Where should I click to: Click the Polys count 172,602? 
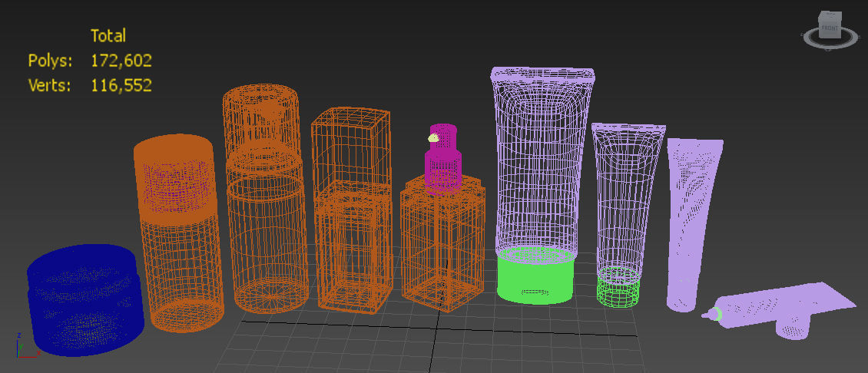coord(121,61)
